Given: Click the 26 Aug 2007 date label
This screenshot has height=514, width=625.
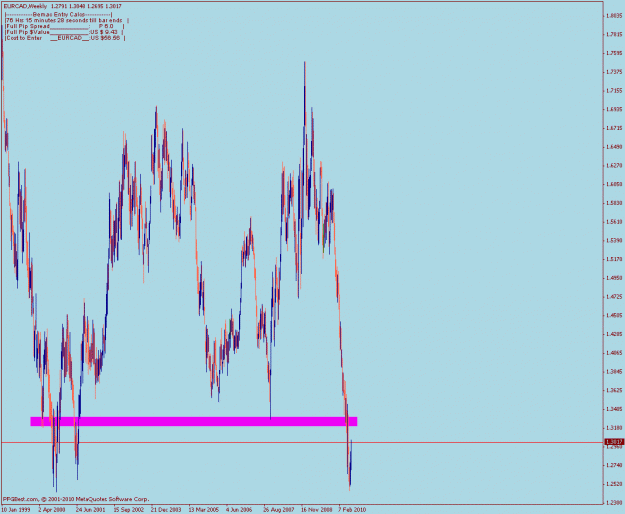Looking at the screenshot, I should 279,510.
